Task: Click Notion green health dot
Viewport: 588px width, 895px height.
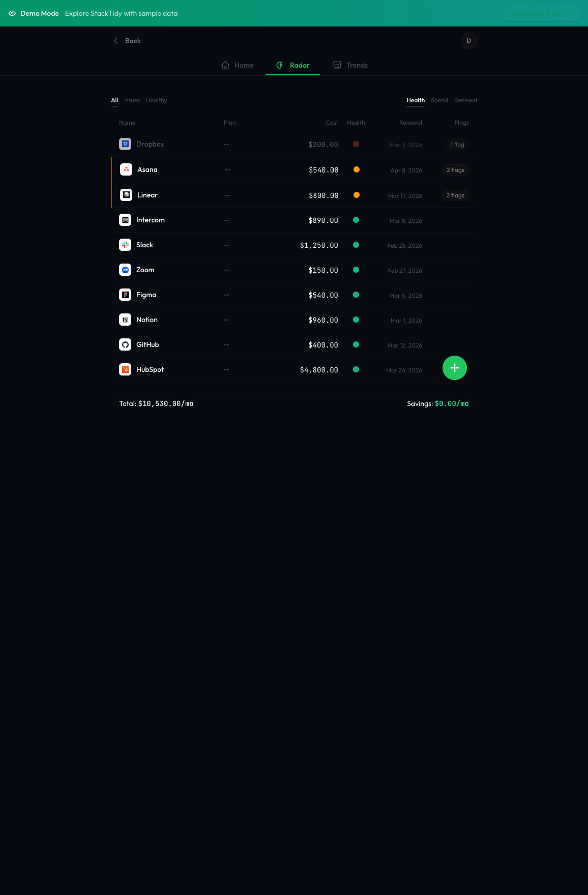Action: [356, 320]
